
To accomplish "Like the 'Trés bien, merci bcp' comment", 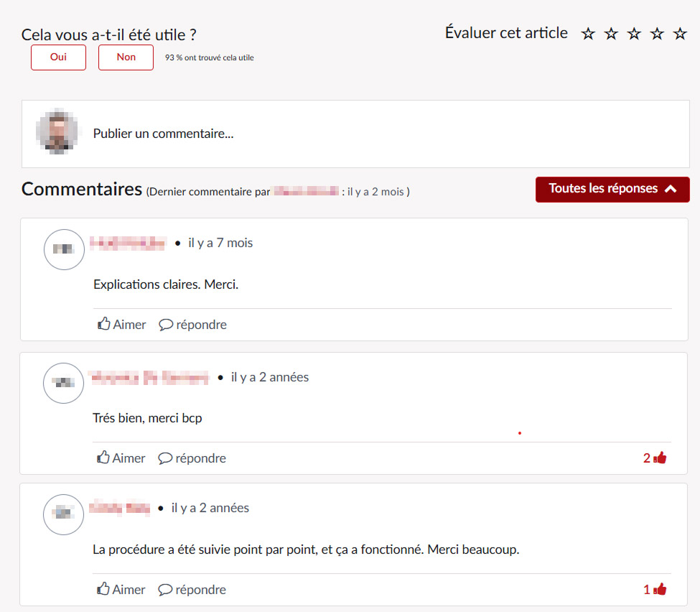I will point(121,458).
